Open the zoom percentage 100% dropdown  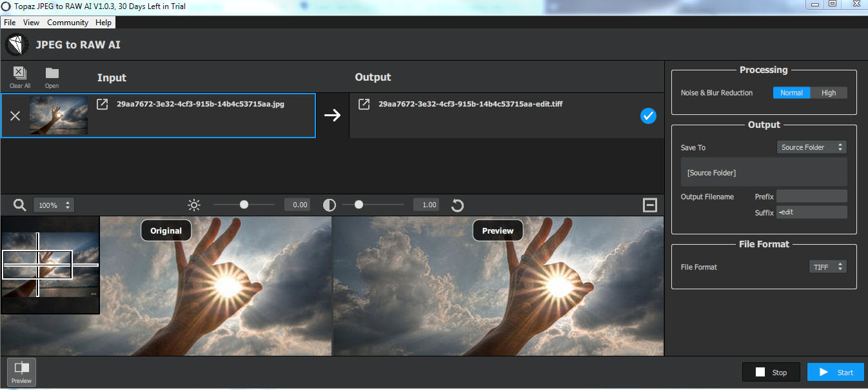pyautogui.click(x=54, y=205)
